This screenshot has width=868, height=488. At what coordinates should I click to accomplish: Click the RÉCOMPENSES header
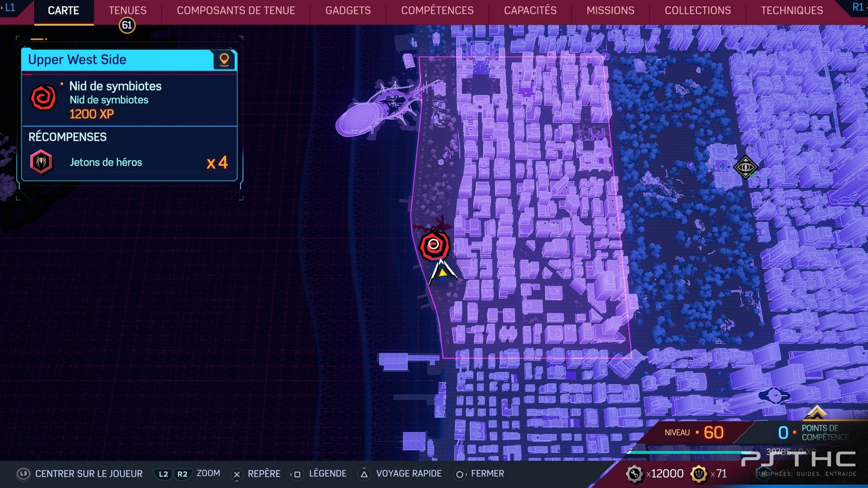click(68, 137)
